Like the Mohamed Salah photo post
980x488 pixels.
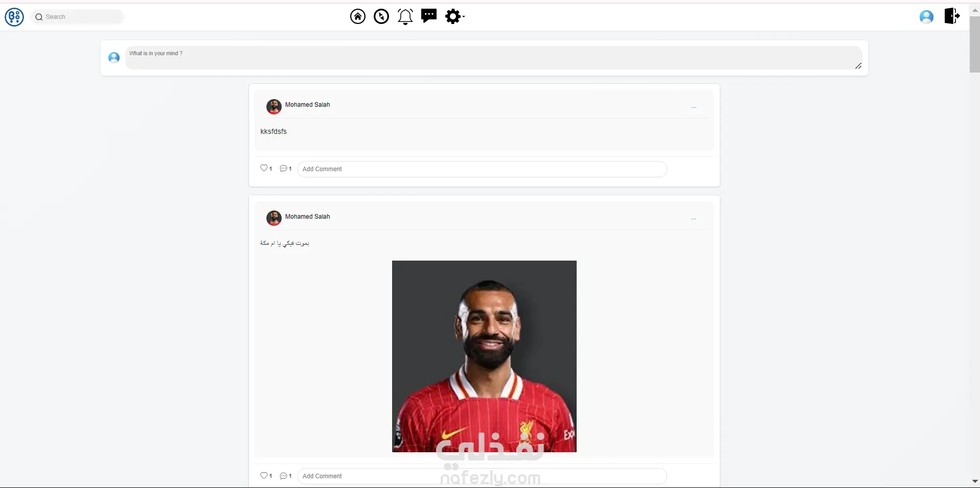coord(264,475)
